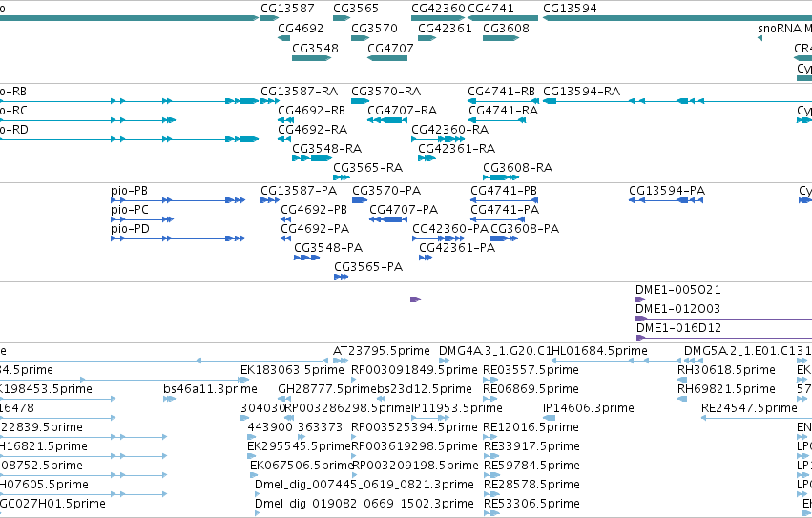Select the CG4692-RA transcript label
This screenshot has height=518, width=812.
(312, 130)
